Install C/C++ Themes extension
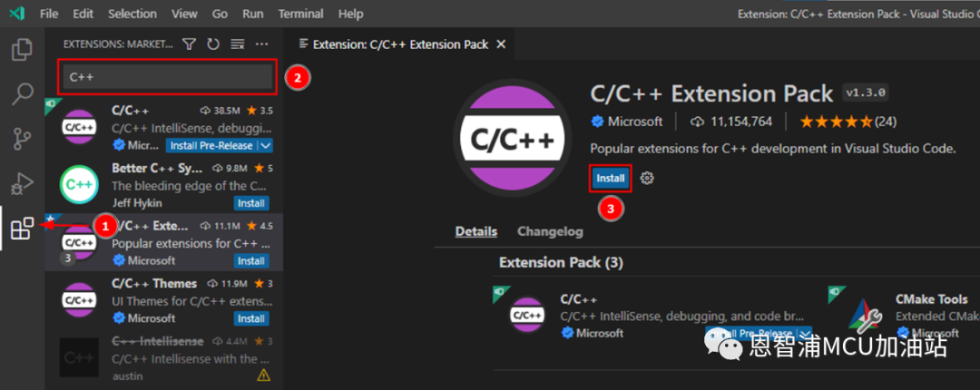The width and height of the screenshot is (980, 390). 251,318
